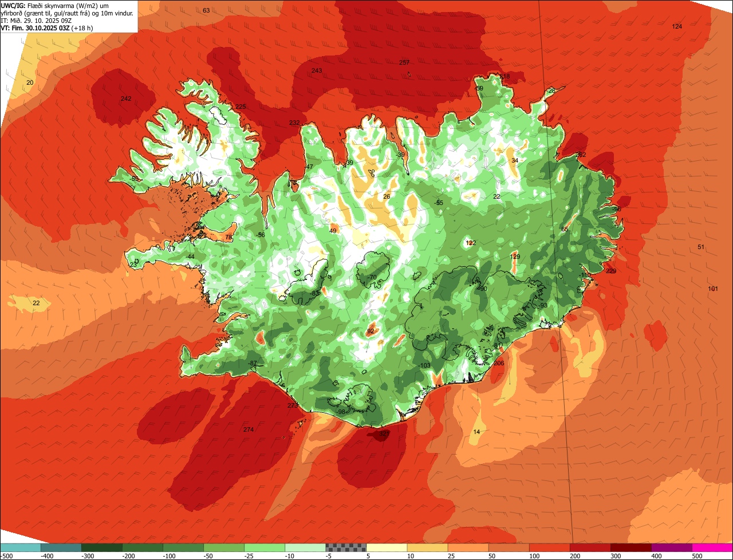This screenshot has height=560, width=733.
Task: Click the map value '63' at the top
Action: (x=206, y=10)
